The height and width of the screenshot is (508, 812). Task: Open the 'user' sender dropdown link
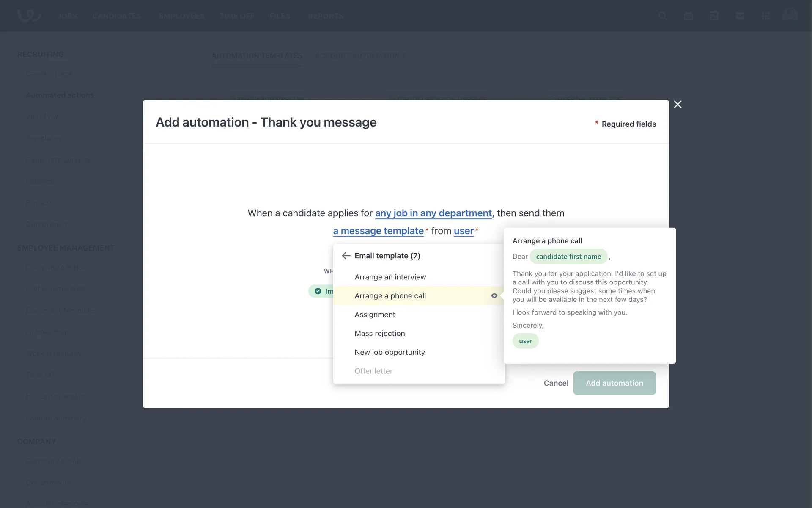coord(464,231)
